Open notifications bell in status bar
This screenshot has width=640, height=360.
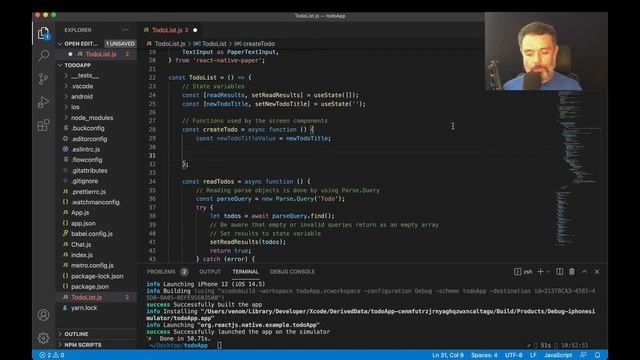(x=598, y=355)
